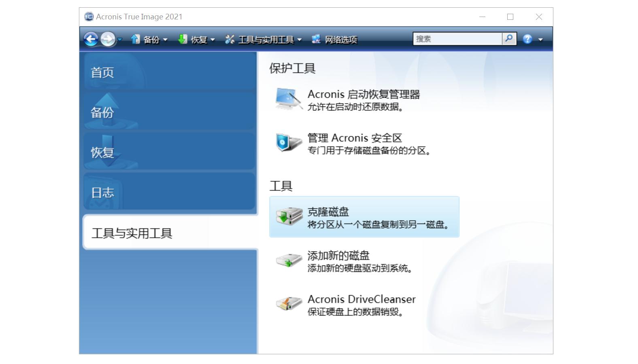Viewport: 638px width, 364px height.
Task: Click text 添加新的硬盘驱动到系统。
Action: pyautogui.click(x=360, y=268)
